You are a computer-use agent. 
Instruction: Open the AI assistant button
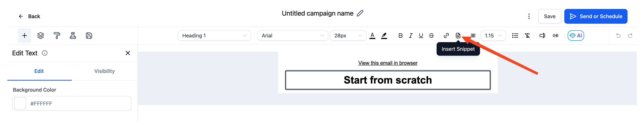click(575, 36)
